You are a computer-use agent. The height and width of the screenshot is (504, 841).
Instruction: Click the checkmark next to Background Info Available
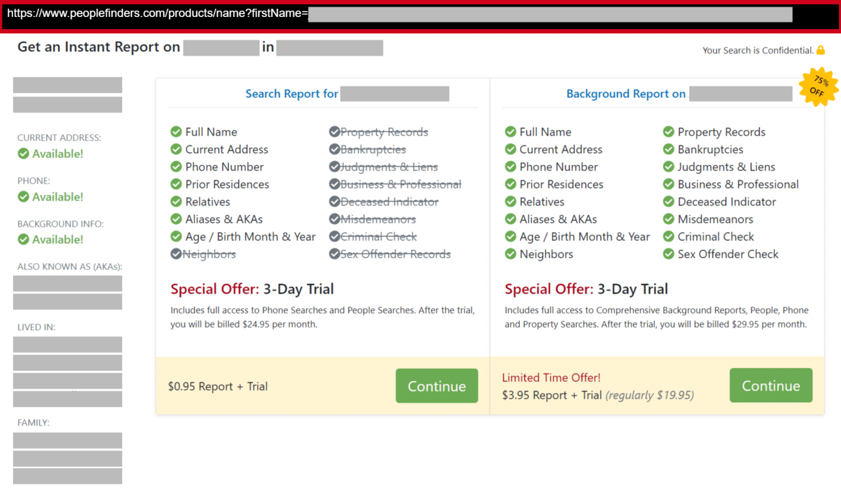pyautogui.click(x=24, y=239)
